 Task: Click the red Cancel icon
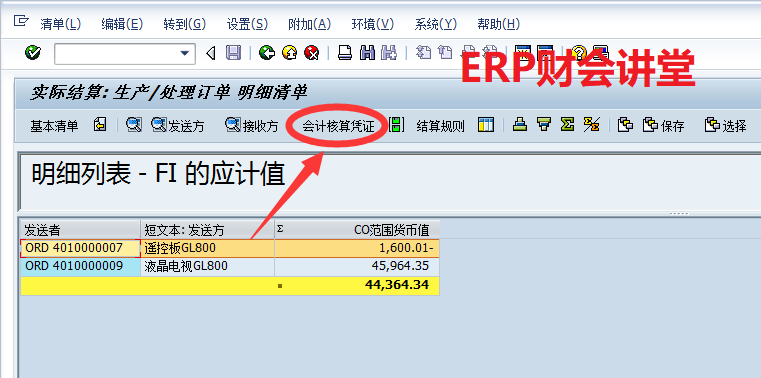312,52
